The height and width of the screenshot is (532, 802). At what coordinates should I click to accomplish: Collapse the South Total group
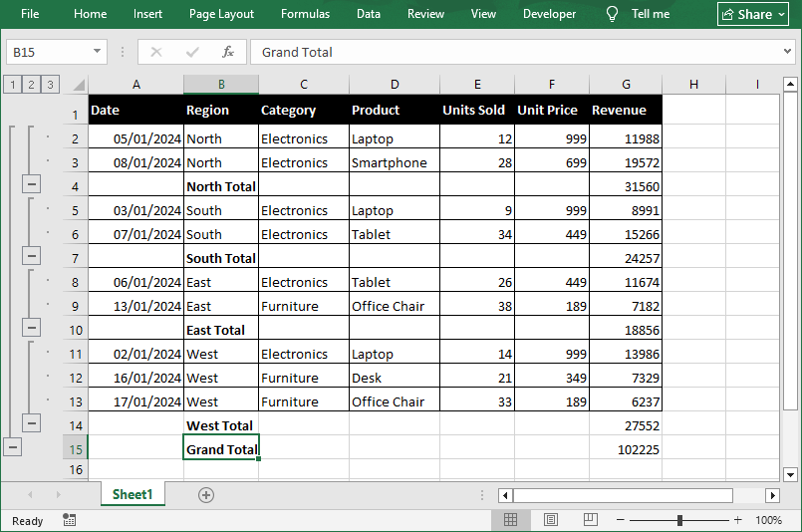point(31,255)
